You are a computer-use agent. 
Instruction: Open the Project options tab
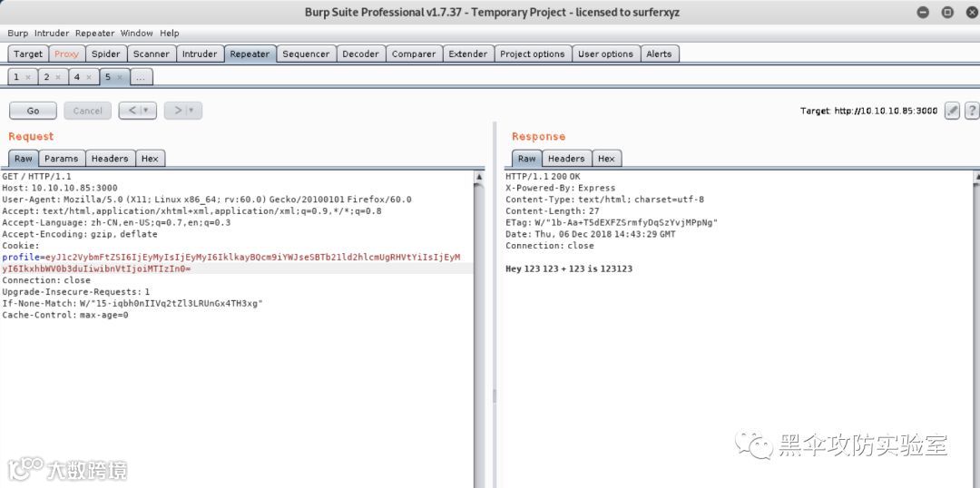pos(533,54)
